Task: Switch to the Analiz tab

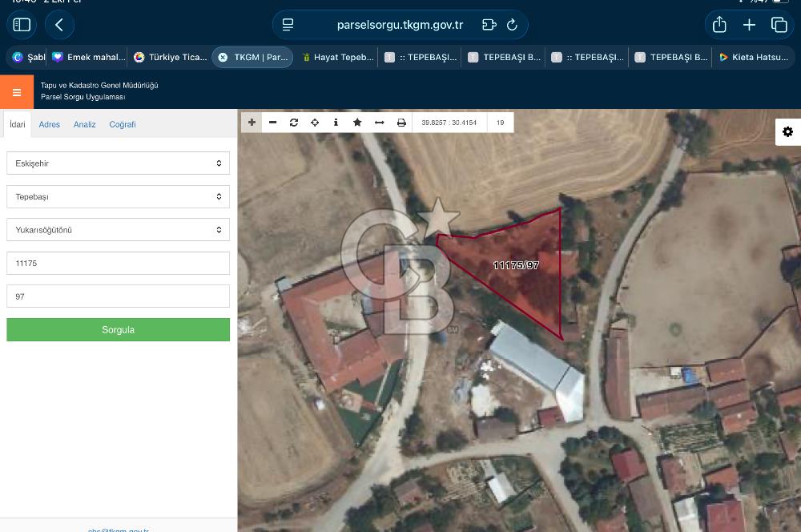Action: pos(85,125)
